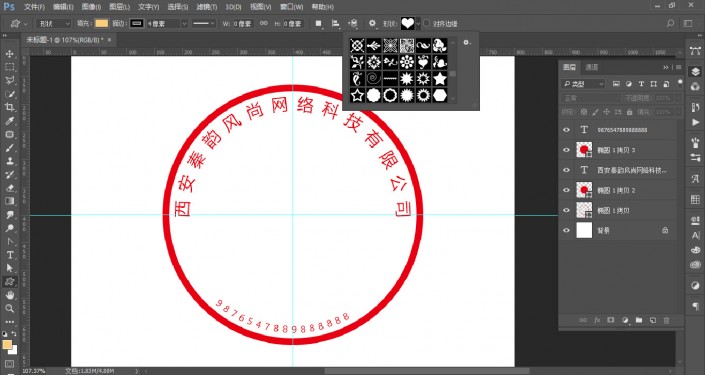Open the 滤镜(T) menu
Image resolution: width=705 pixels, height=375 pixels.
207,7
